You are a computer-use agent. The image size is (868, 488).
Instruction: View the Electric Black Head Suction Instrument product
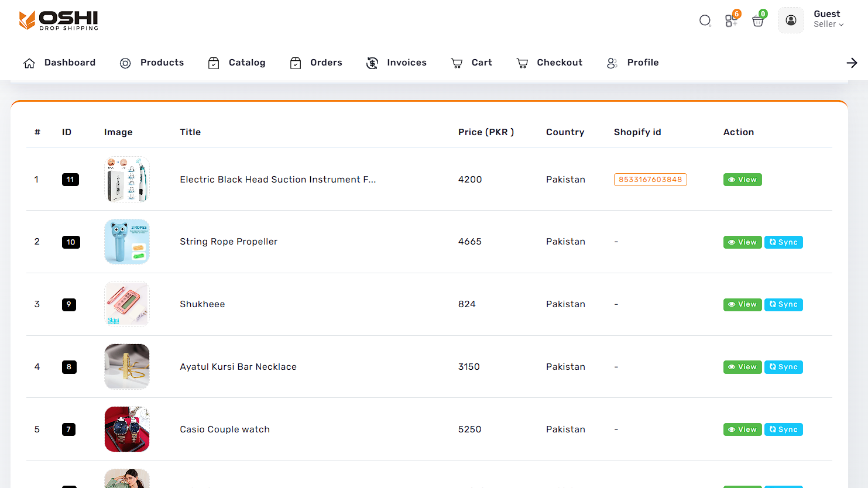coord(743,180)
